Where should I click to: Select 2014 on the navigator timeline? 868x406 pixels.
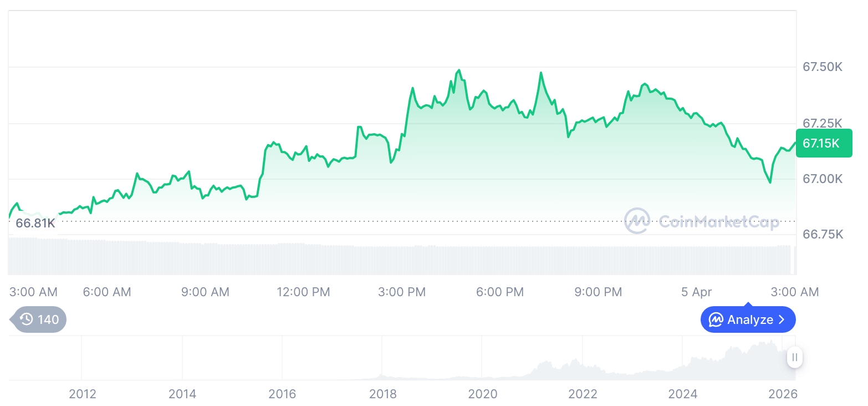(x=182, y=394)
